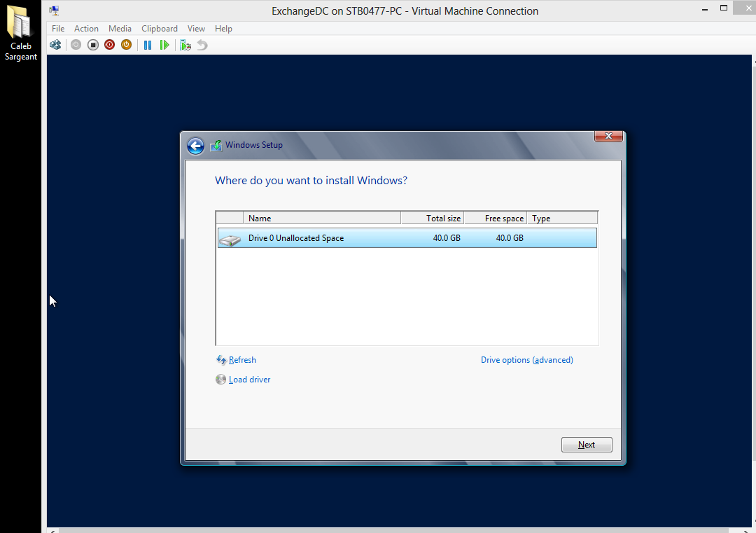Click the Name column header
The width and height of the screenshot is (756, 533).
322,218
